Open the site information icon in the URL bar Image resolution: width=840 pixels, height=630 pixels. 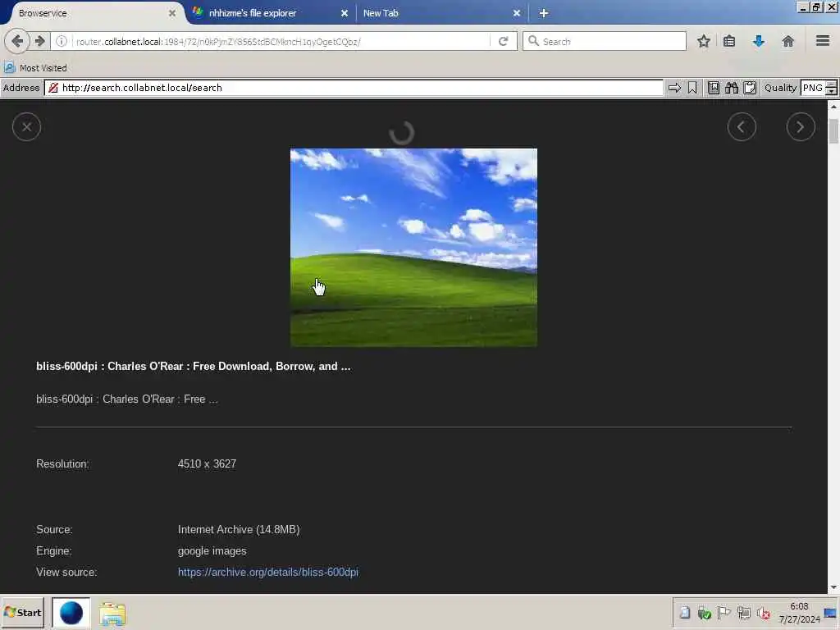62,41
